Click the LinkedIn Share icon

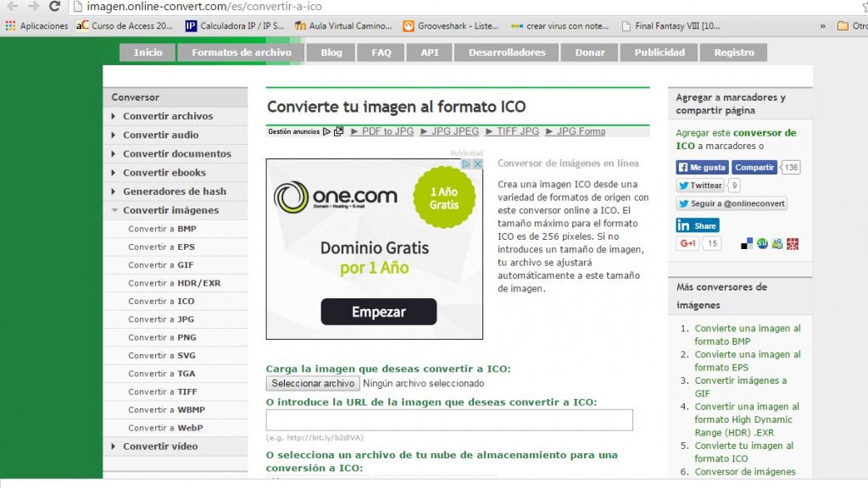click(697, 225)
